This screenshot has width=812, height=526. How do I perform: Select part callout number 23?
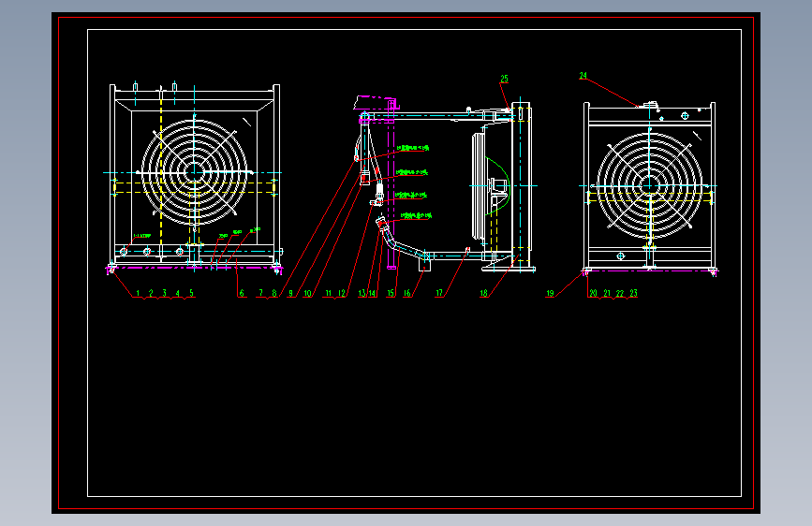coord(633,293)
